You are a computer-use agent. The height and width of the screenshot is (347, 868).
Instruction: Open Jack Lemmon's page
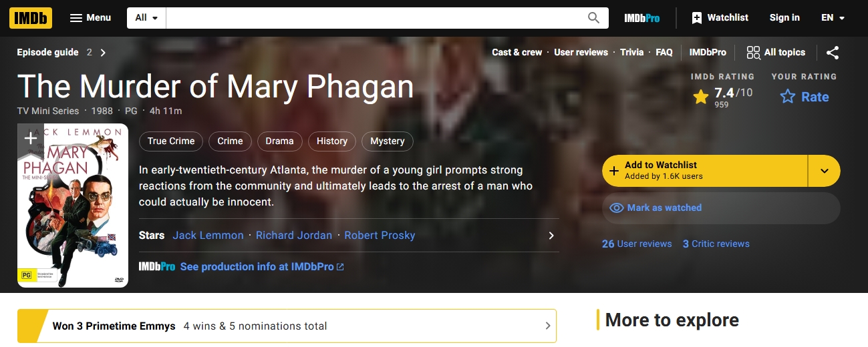(208, 235)
